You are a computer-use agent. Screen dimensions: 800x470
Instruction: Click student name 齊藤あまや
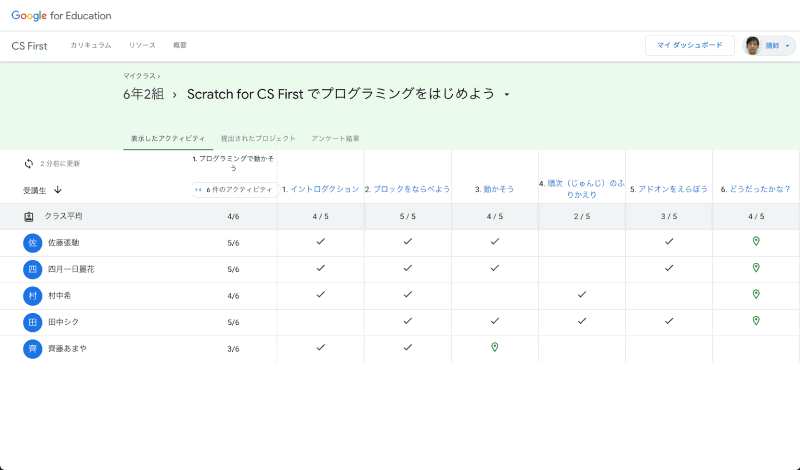click(x=67, y=349)
